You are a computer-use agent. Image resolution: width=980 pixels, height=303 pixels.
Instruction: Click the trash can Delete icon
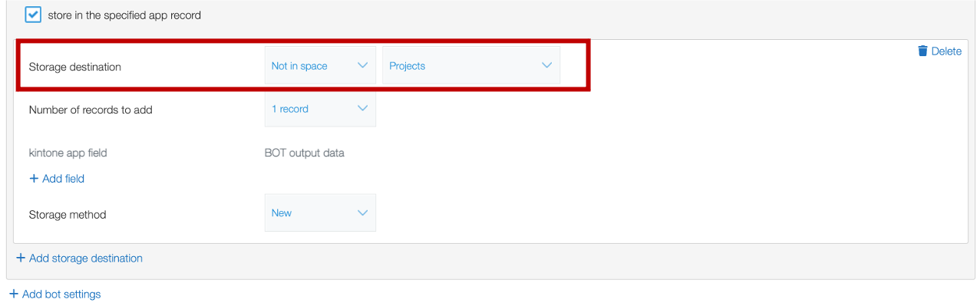click(922, 51)
